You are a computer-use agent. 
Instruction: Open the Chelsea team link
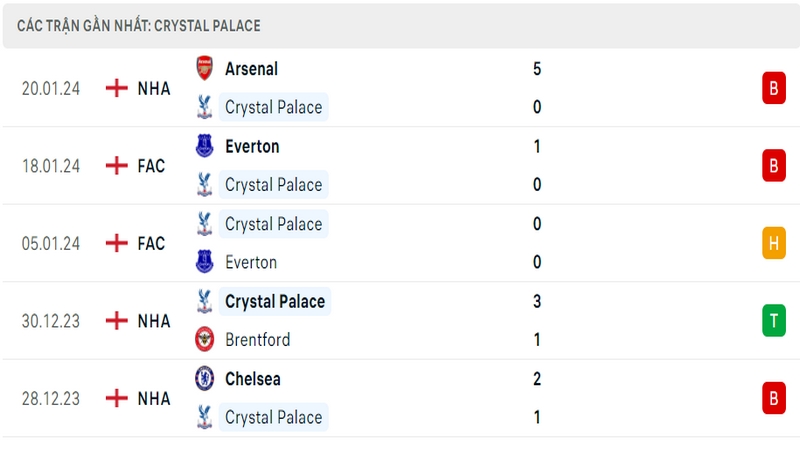(x=253, y=379)
